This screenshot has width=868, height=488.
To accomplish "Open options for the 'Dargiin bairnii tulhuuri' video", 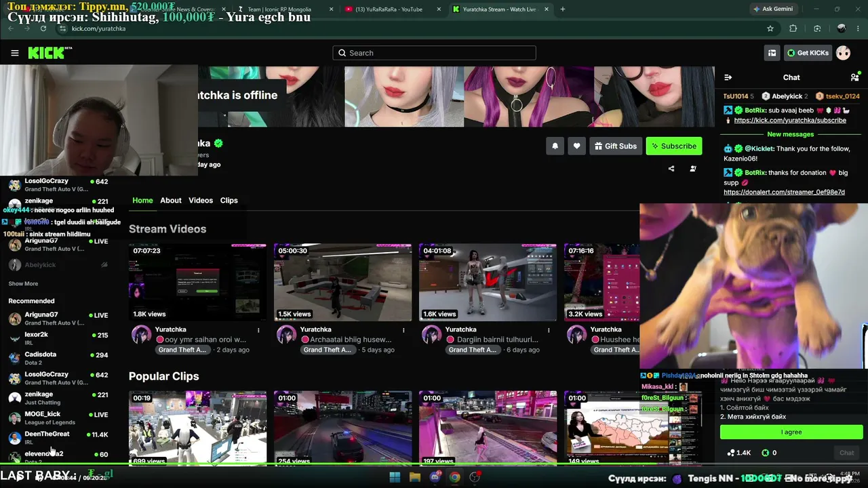I will [x=549, y=330].
